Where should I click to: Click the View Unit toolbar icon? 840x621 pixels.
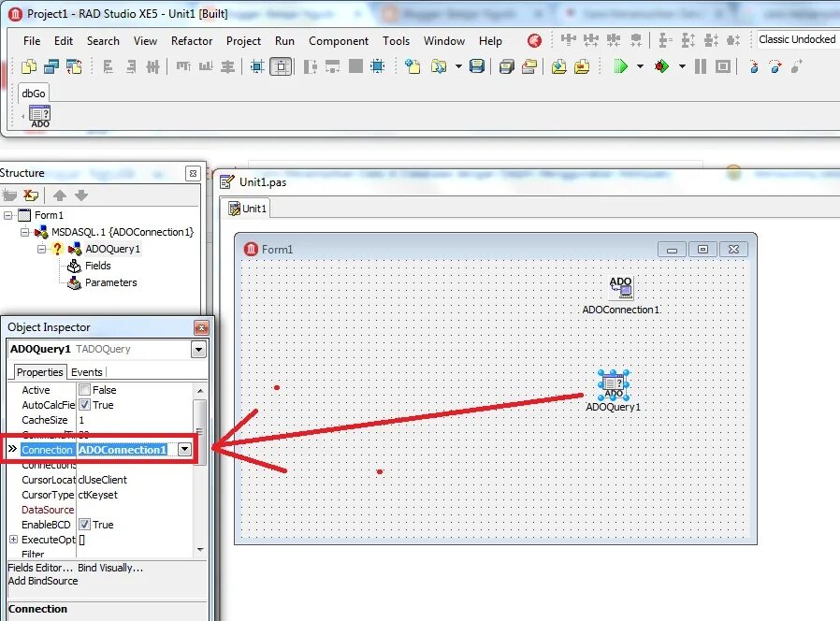point(29,66)
